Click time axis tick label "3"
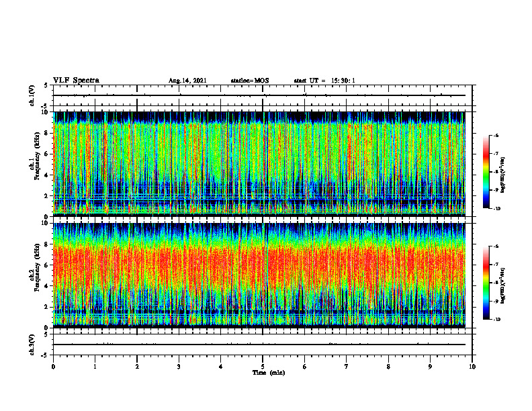Viewport: 532px width, 411px height. click(179, 367)
